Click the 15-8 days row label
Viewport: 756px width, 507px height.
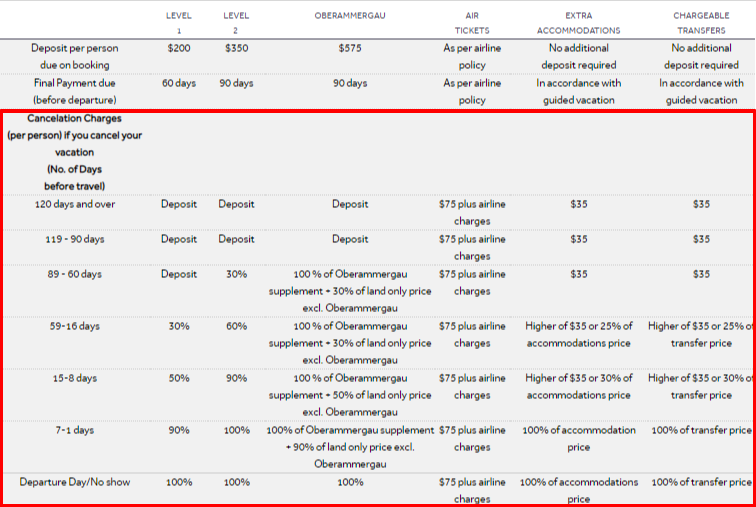75,378
